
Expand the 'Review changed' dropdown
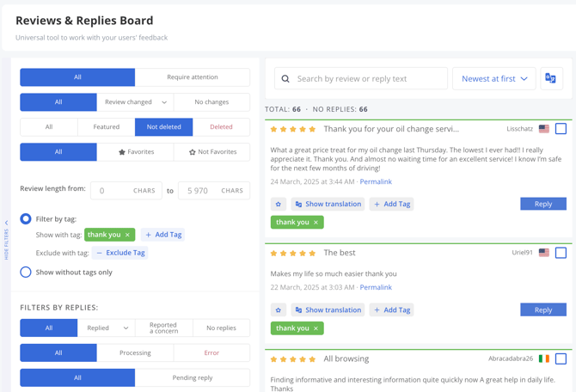[135, 102]
